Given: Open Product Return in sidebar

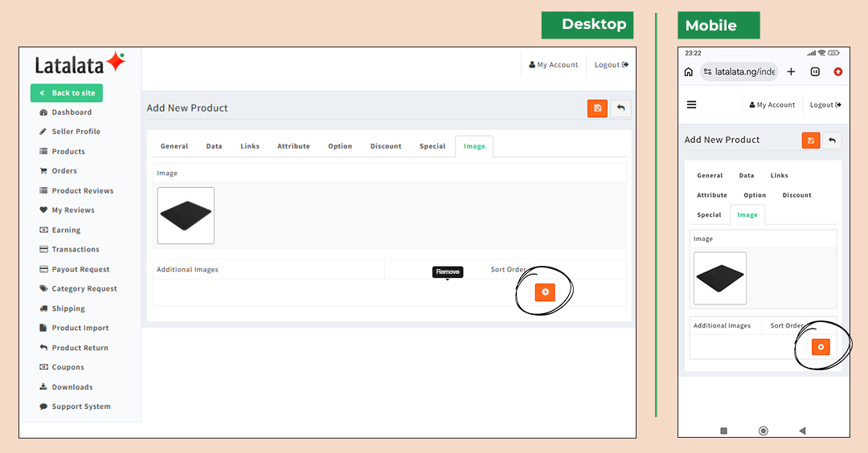Looking at the screenshot, I should (74, 348).
